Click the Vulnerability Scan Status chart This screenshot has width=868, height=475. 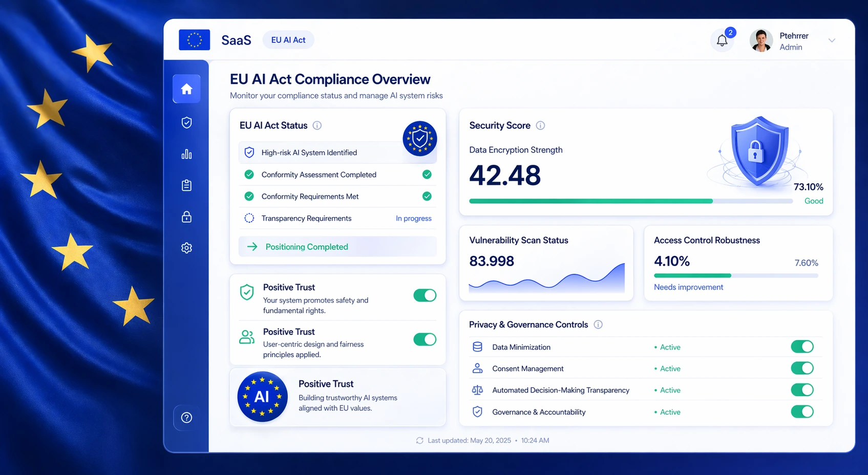click(547, 278)
